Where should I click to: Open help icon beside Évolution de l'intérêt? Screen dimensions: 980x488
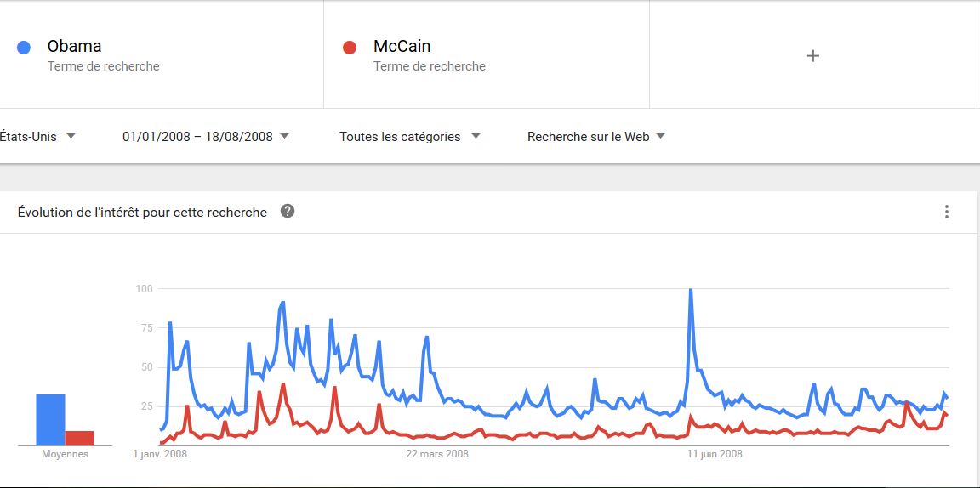(288, 211)
